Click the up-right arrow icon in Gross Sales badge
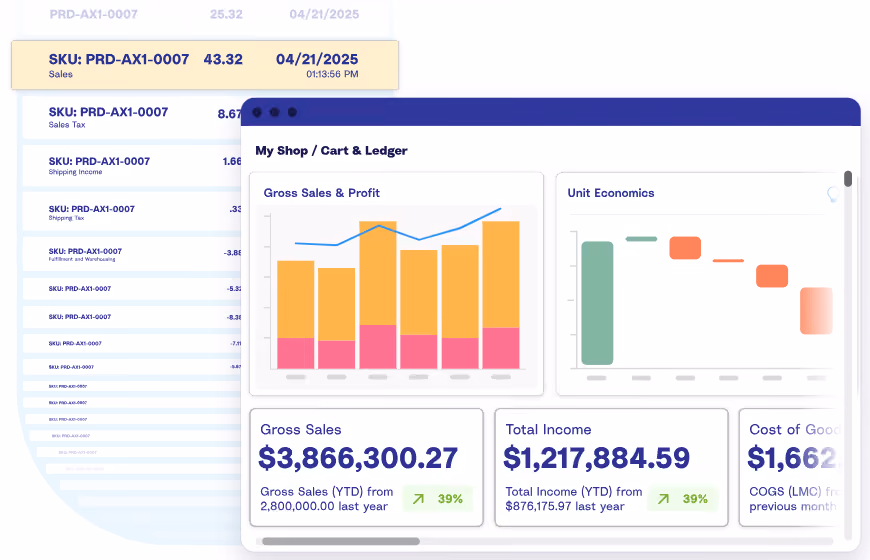This screenshot has height=560, width=870. coord(418,499)
